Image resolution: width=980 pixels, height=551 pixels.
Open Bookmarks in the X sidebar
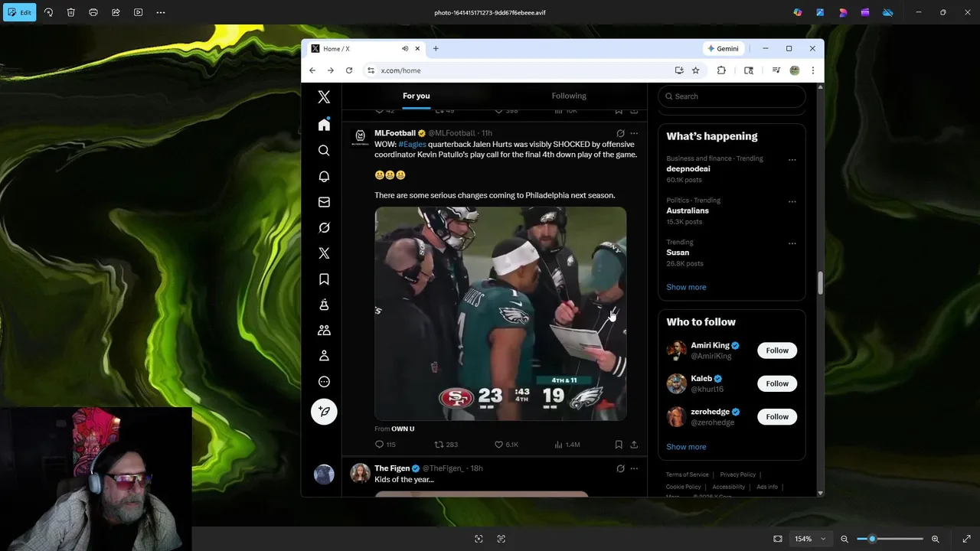[324, 279]
